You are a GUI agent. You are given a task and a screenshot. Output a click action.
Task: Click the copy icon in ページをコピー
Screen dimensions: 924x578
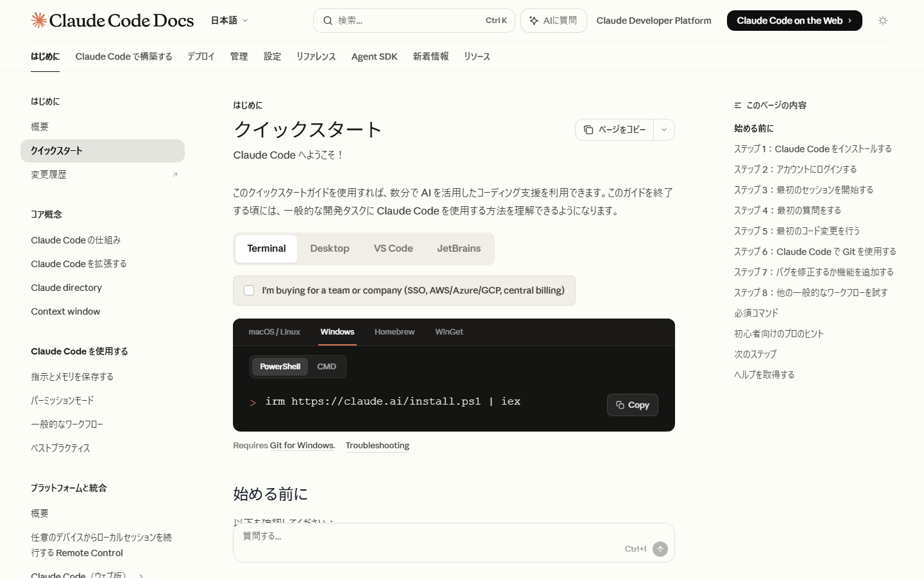pyautogui.click(x=588, y=130)
